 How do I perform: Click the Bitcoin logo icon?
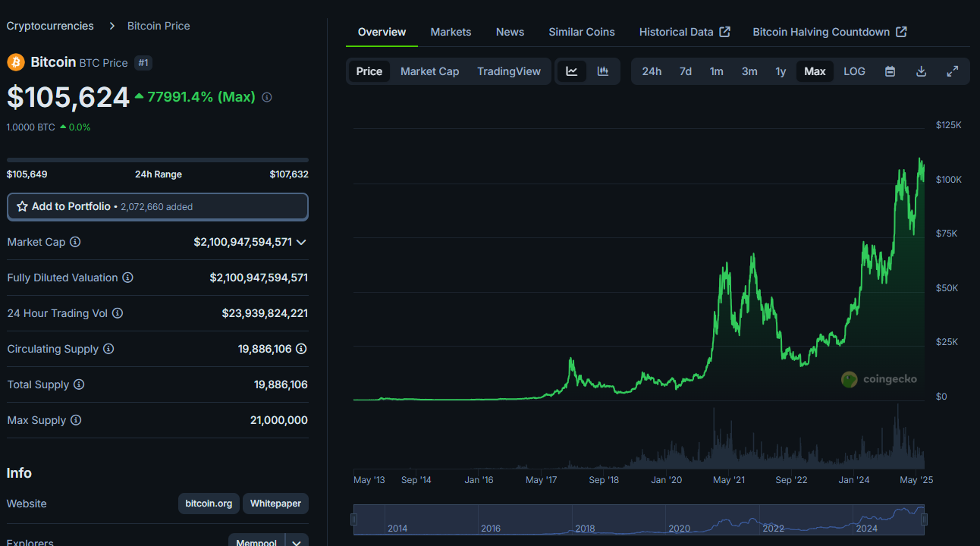click(x=16, y=62)
